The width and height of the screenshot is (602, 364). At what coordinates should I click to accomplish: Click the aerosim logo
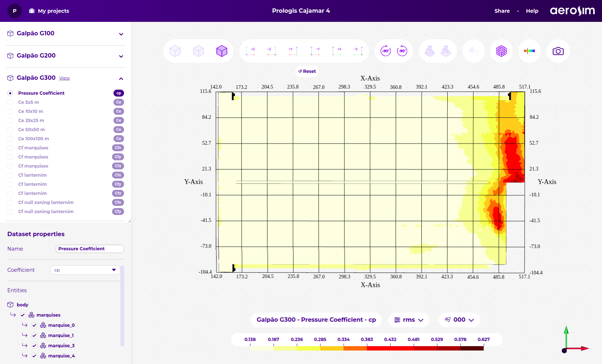572,11
